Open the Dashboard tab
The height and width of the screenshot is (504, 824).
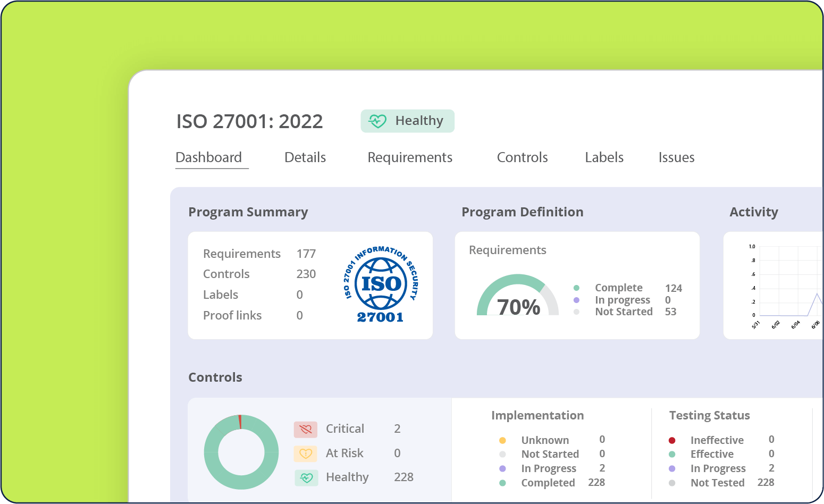[x=208, y=157]
